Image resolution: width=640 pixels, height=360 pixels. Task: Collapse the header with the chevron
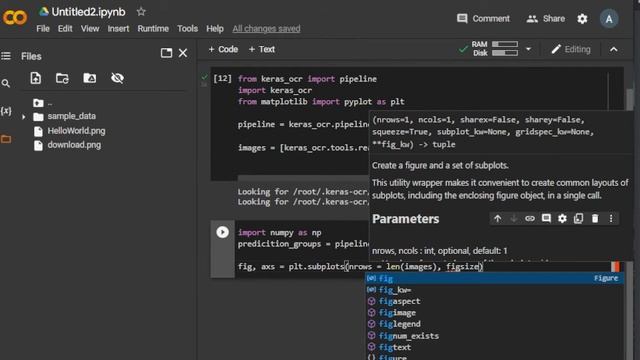click(613, 49)
